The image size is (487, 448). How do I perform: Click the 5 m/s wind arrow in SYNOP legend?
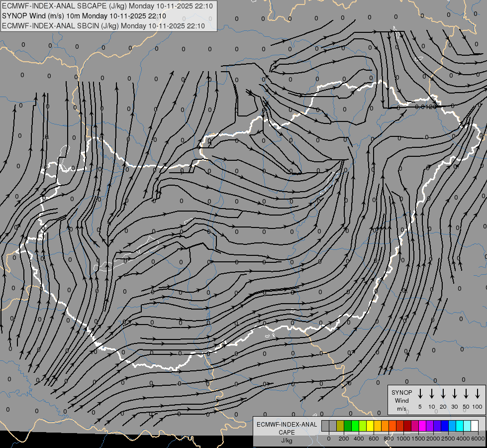(420, 394)
